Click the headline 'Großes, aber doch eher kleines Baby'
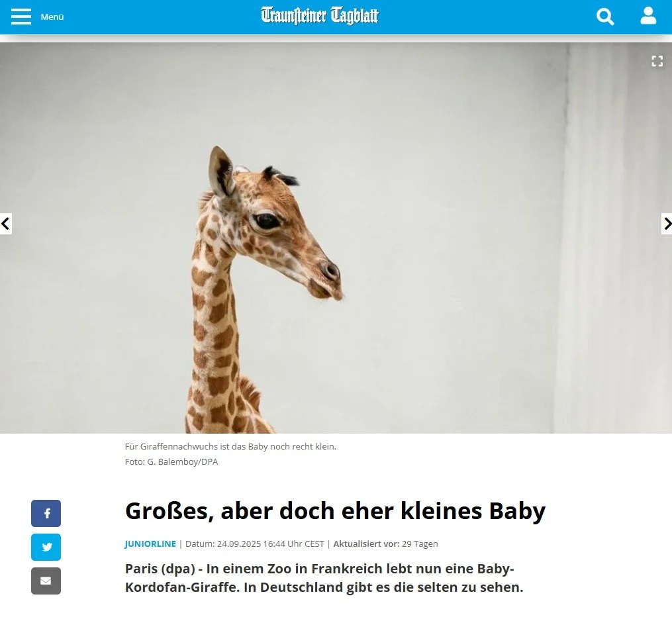672x621 pixels. pyautogui.click(x=335, y=511)
